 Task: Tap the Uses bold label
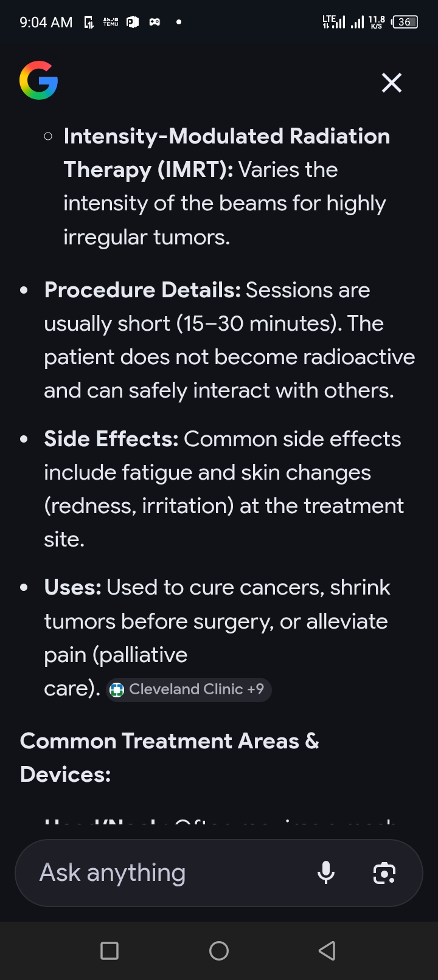(x=72, y=587)
